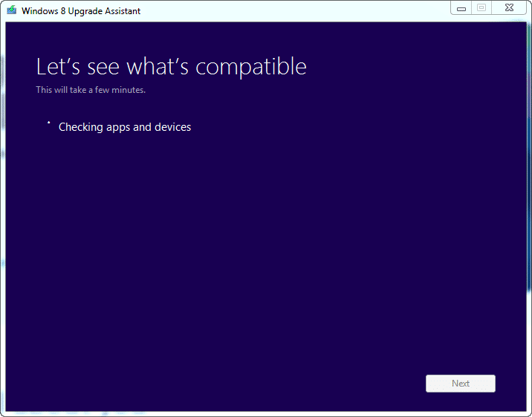Viewport: 532px width, 417px height.
Task: Click the Upgrade Assistant title bar icon
Action: [12, 10]
